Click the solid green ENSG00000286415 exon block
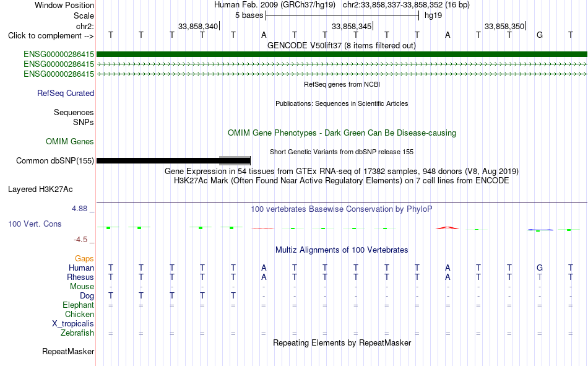Screen dimensions: 588x366 [342, 54]
